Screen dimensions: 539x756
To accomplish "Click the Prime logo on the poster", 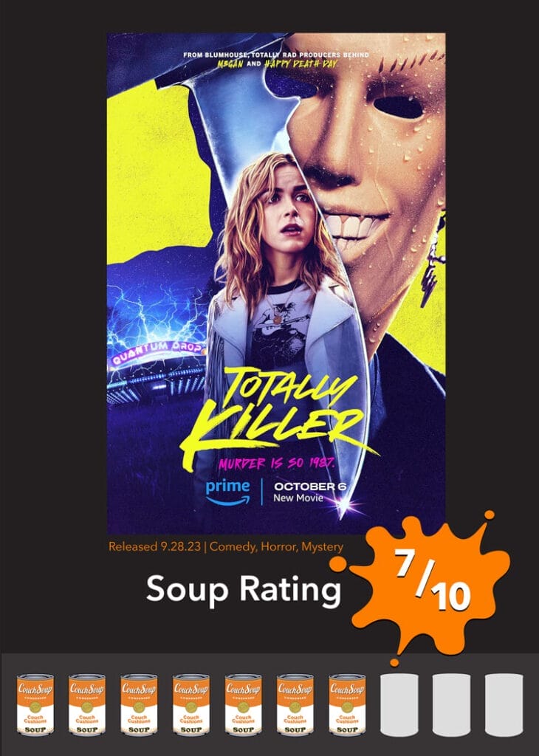I will [x=228, y=492].
